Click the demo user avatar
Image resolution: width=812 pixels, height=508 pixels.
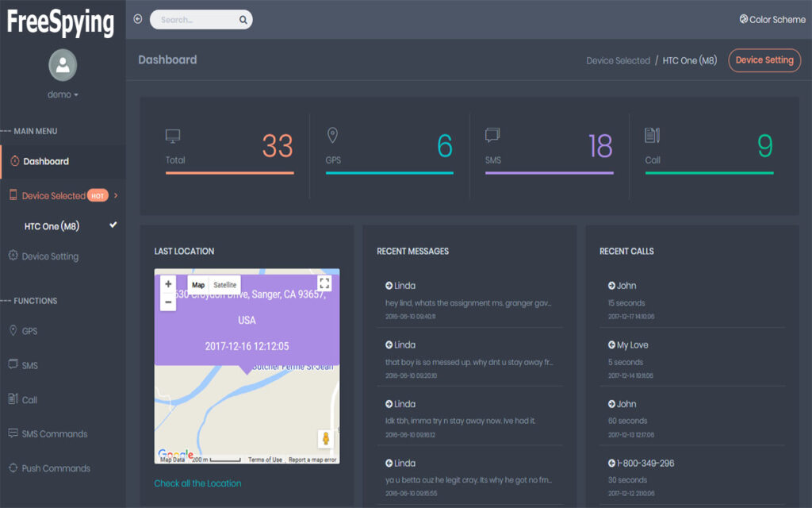63,65
